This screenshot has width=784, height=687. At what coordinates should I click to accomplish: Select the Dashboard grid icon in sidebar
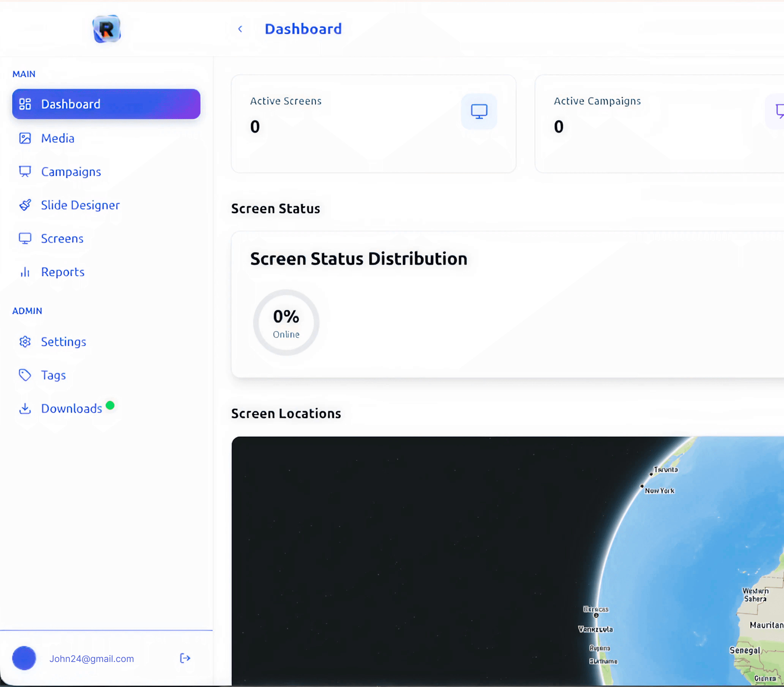click(25, 103)
